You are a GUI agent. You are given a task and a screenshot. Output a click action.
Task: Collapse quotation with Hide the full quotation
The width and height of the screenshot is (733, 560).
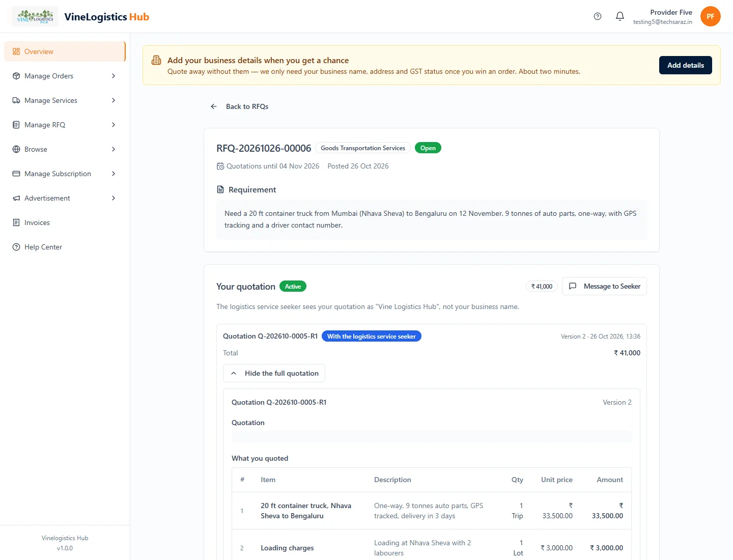coord(274,373)
